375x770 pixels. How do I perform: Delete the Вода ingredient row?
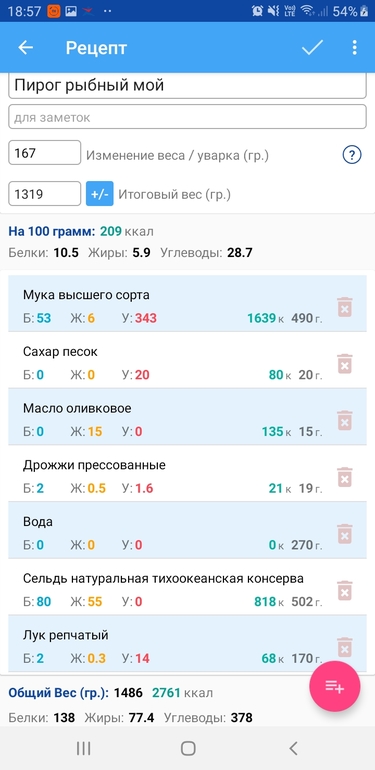[x=345, y=534]
